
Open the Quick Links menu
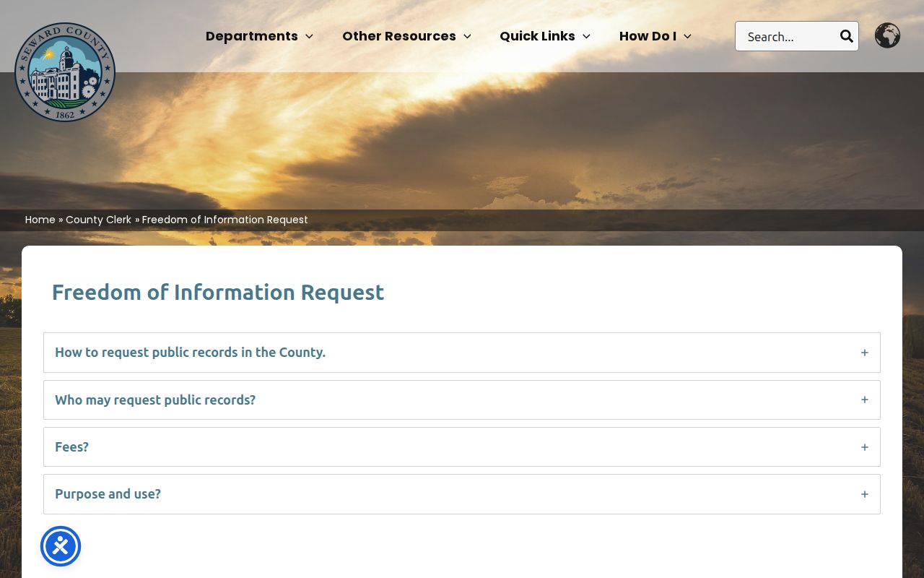click(545, 36)
